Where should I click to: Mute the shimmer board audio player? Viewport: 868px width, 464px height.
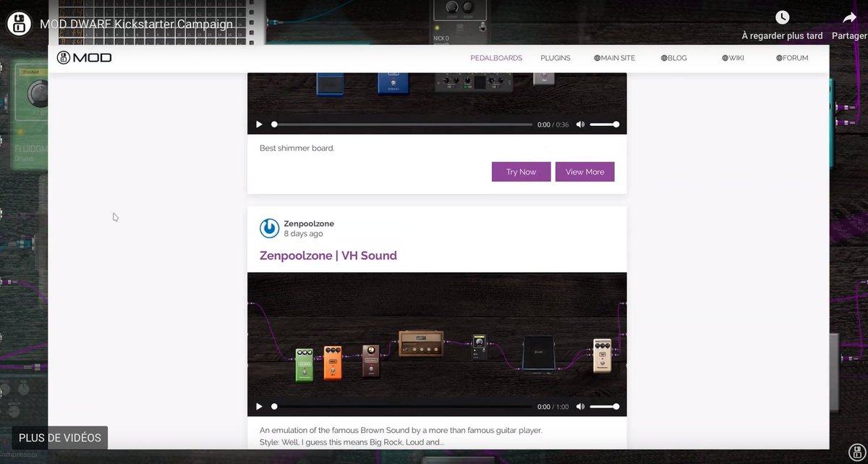coord(580,125)
